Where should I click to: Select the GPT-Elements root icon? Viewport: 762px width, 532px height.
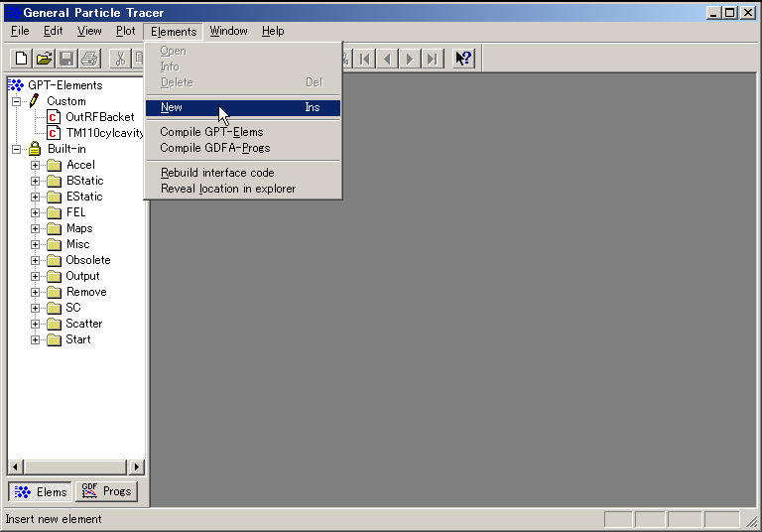click(16, 85)
